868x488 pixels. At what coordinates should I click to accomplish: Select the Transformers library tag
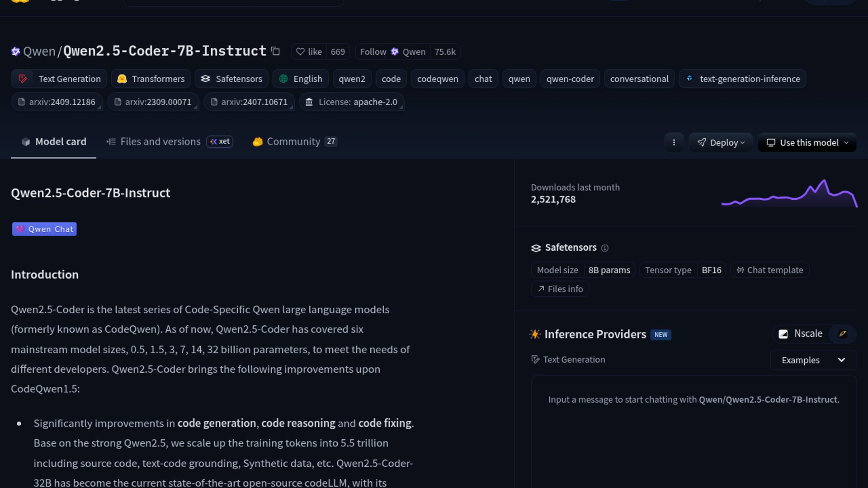(151, 79)
